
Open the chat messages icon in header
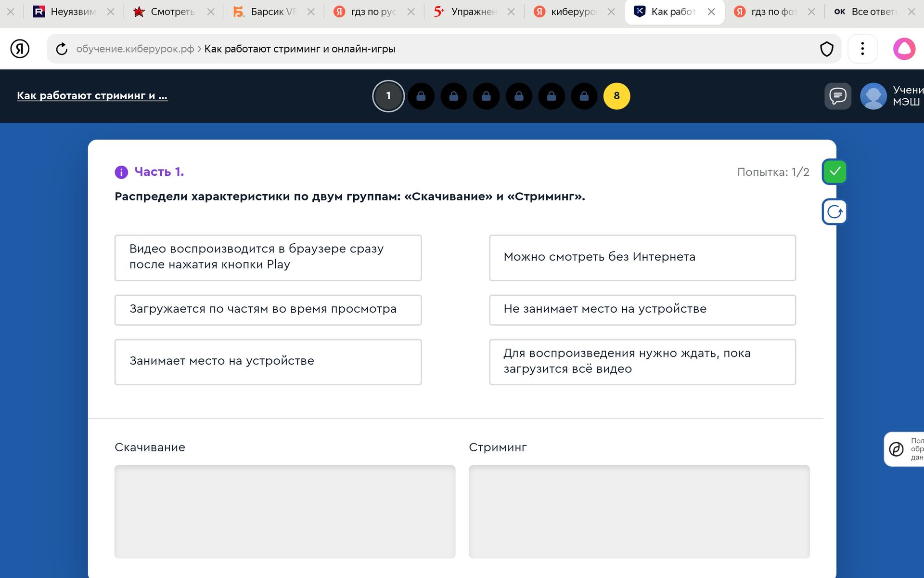[838, 96]
